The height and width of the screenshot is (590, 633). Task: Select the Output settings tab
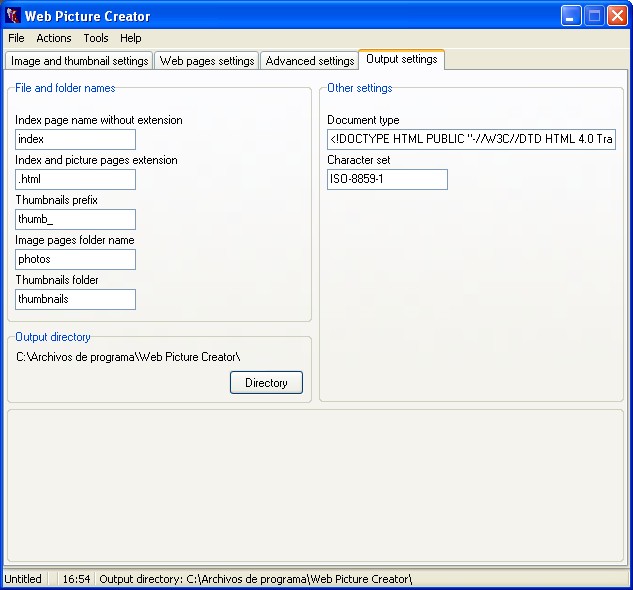(402, 59)
